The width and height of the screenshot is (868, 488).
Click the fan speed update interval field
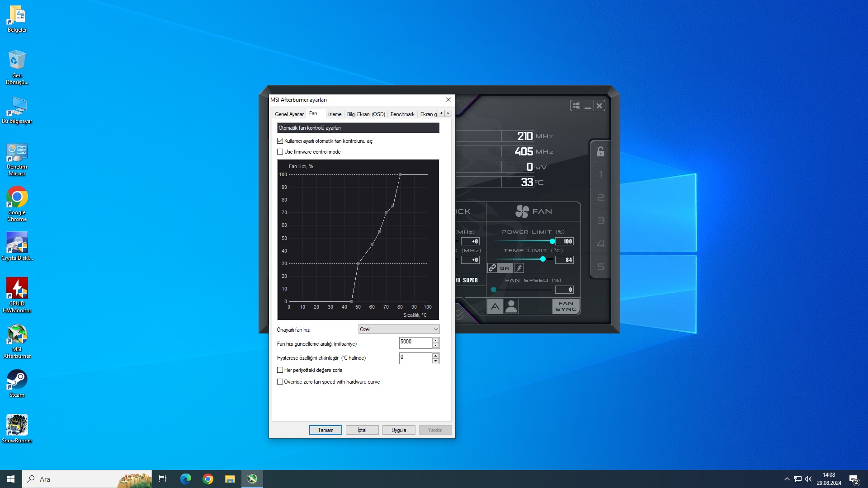(x=415, y=343)
